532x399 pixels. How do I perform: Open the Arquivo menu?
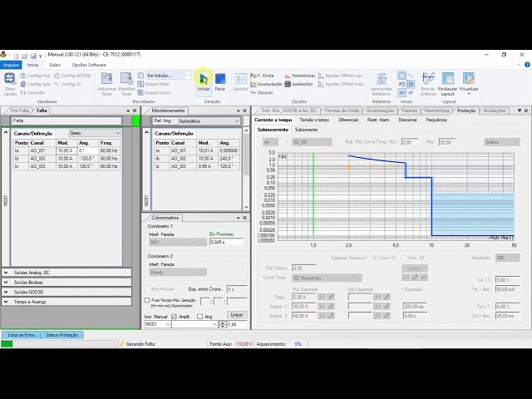click(x=11, y=65)
